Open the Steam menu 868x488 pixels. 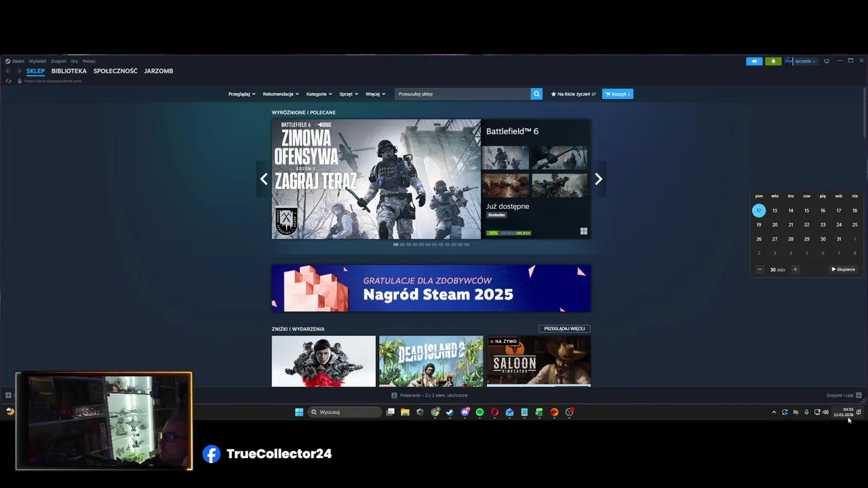point(15,61)
